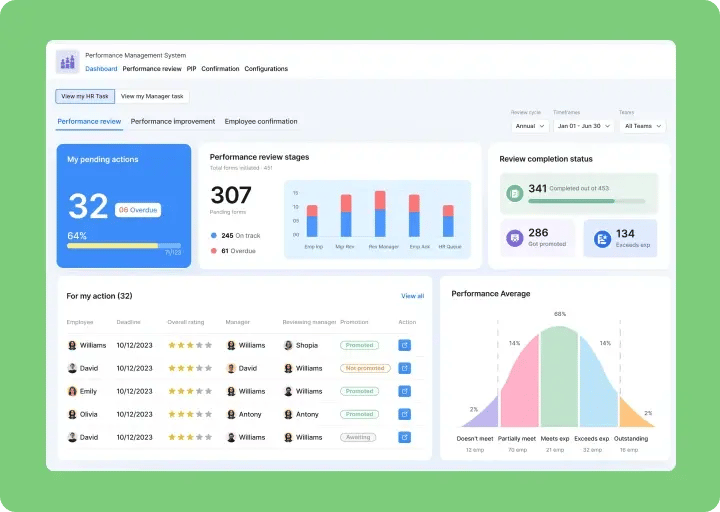The width and height of the screenshot is (720, 512).
Task: Click the green completed forms icon
Action: (515, 193)
